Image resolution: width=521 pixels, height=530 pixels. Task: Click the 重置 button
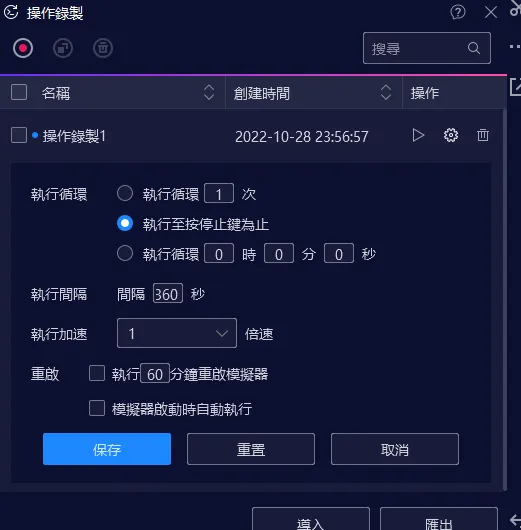pos(251,449)
